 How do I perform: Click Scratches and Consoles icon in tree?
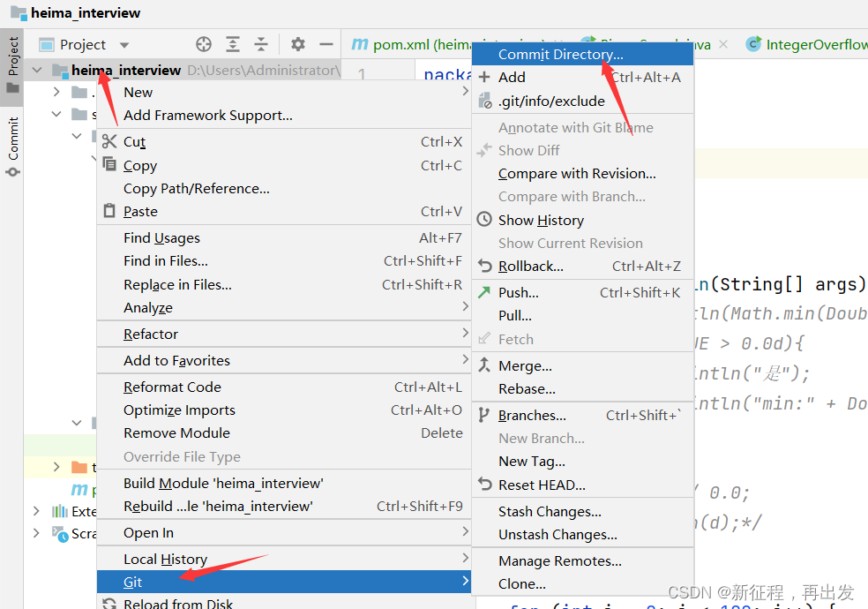coord(60,534)
